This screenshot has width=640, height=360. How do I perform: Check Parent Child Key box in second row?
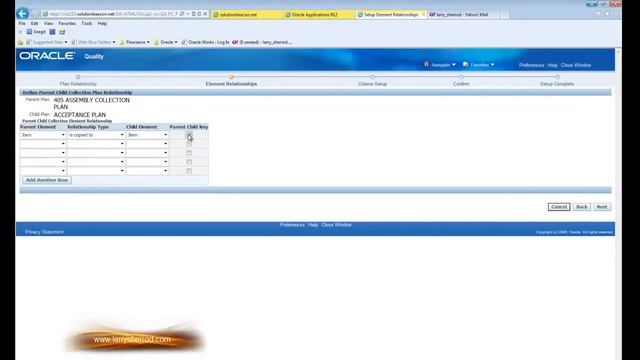[189, 144]
